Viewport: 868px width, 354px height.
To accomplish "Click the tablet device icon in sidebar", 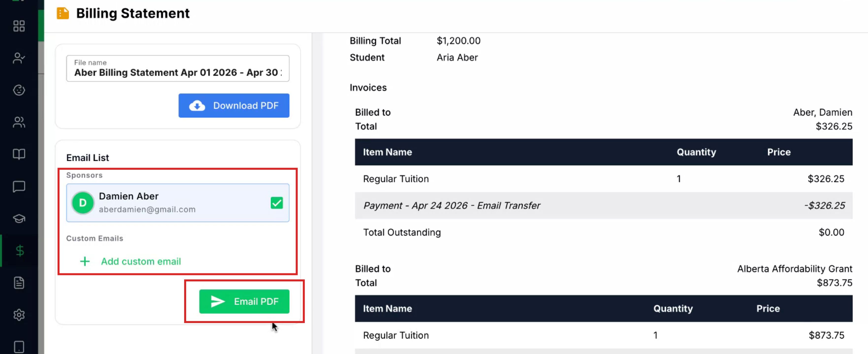I will pyautogui.click(x=19, y=347).
